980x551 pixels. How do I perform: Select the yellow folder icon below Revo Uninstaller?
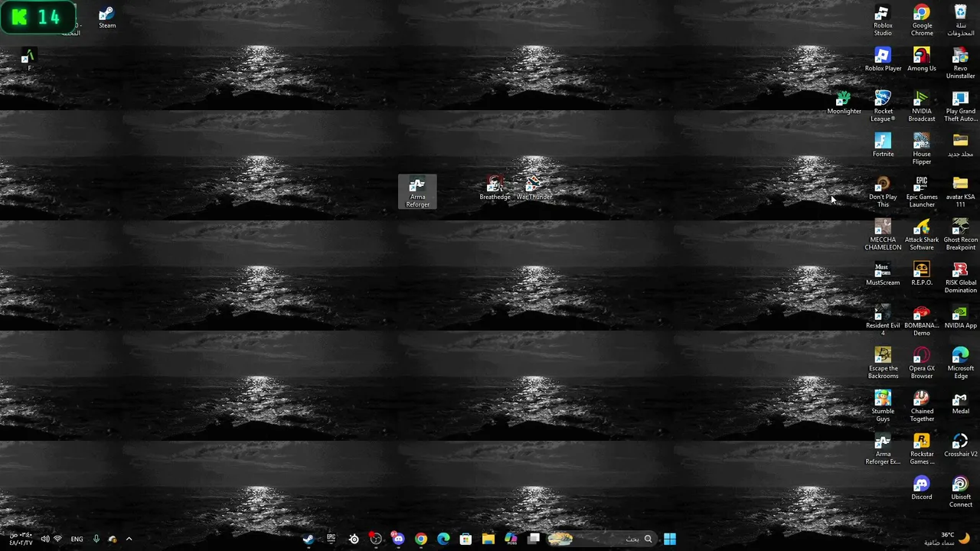960,146
